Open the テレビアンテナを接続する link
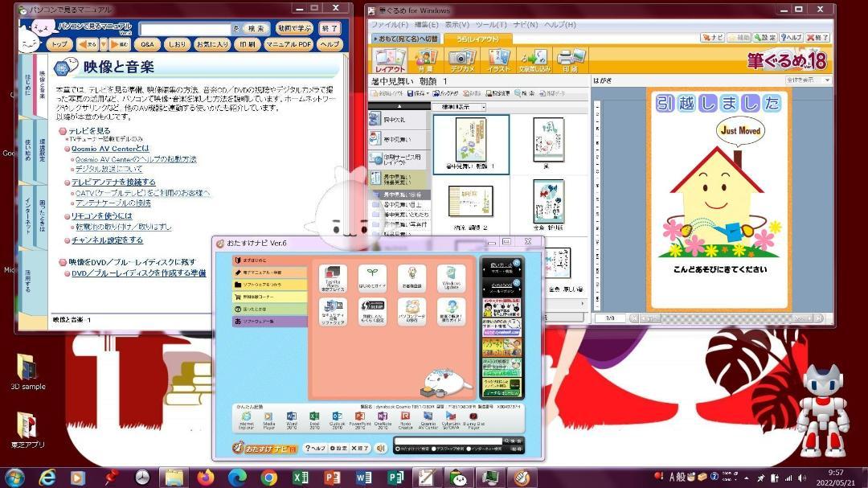Viewport: 868px width, 488px height. coord(113,182)
